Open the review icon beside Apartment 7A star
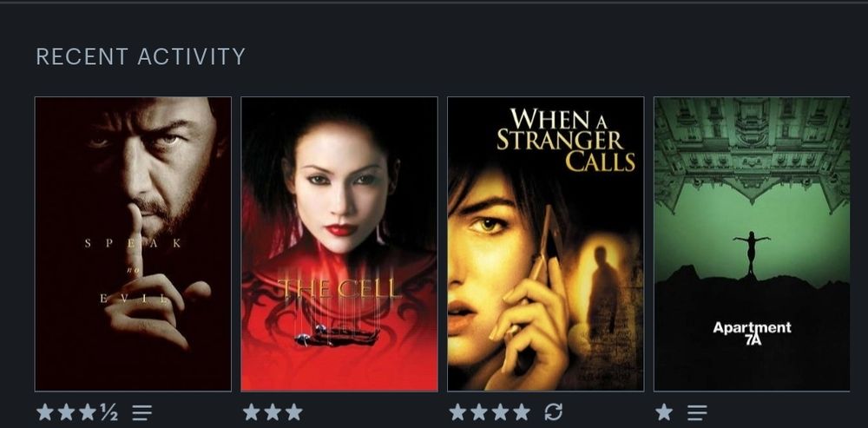 pyautogui.click(x=697, y=412)
